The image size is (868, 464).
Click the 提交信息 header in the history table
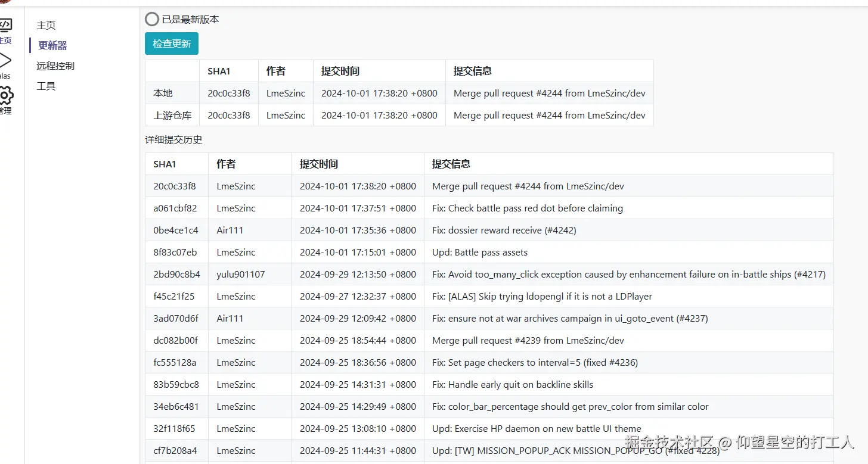(451, 164)
